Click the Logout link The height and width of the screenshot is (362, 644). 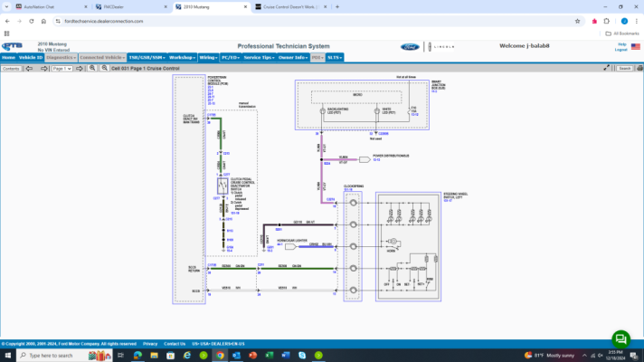pos(620,50)
